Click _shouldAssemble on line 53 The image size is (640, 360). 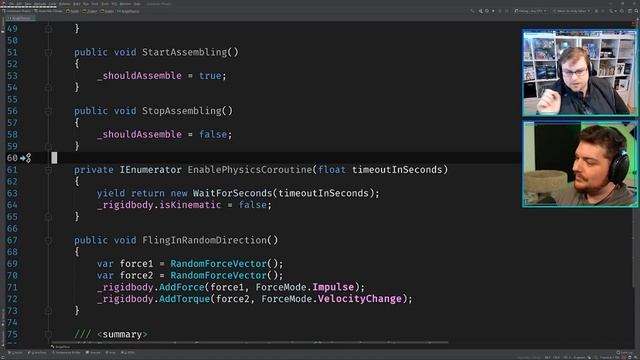(139, 76)
